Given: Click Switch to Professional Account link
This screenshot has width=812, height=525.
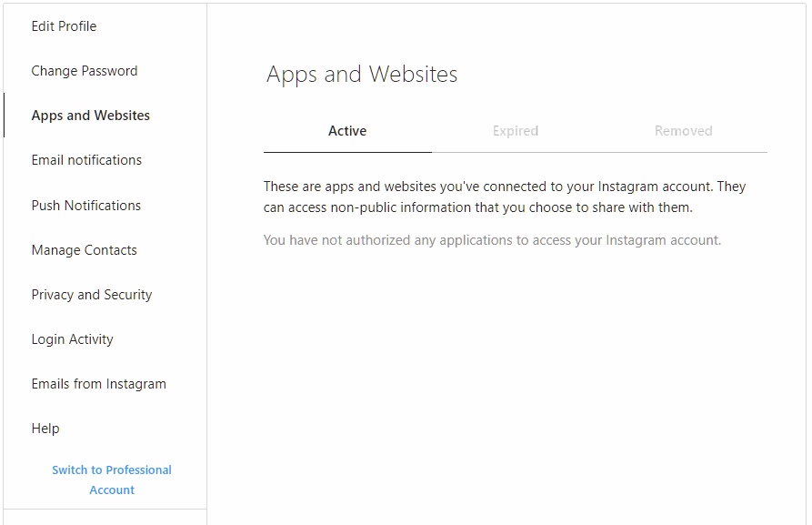Looking at the screenshot, I should tap(112, 480).
